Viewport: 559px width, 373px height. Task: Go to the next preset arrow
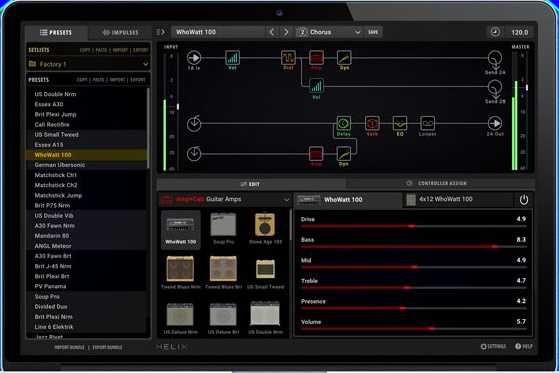tap(286, 32)
